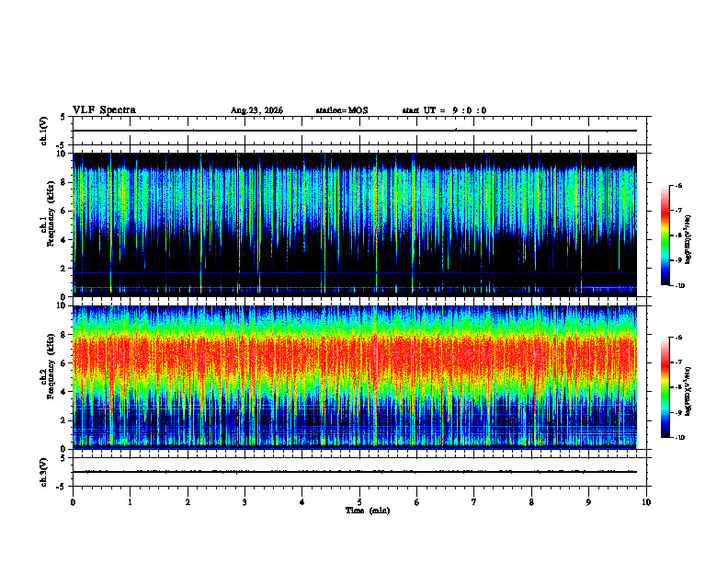Click the time axis tick label "1"
This screenshot has width=728, height=563.
[x=130, y=502]
